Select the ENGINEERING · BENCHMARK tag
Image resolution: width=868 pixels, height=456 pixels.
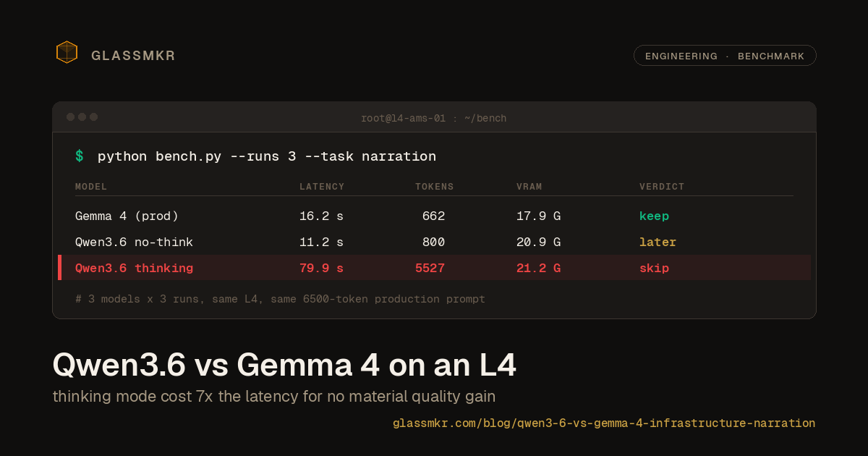(725, 55)
